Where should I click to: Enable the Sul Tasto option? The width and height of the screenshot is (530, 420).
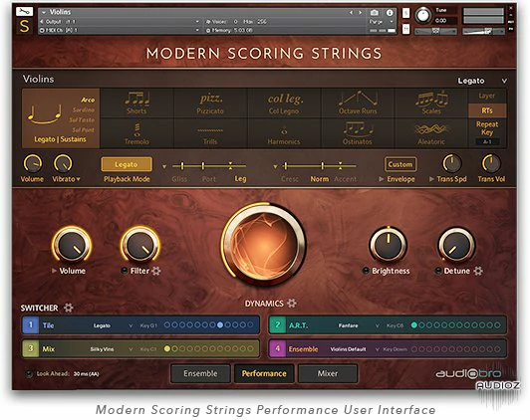pos(82,119)
